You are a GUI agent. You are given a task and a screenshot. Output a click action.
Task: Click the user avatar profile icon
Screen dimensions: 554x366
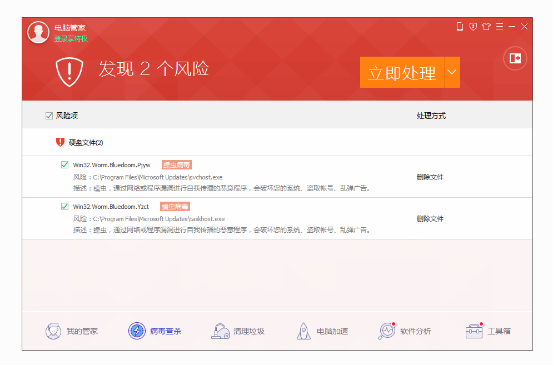tap(38, 33)
